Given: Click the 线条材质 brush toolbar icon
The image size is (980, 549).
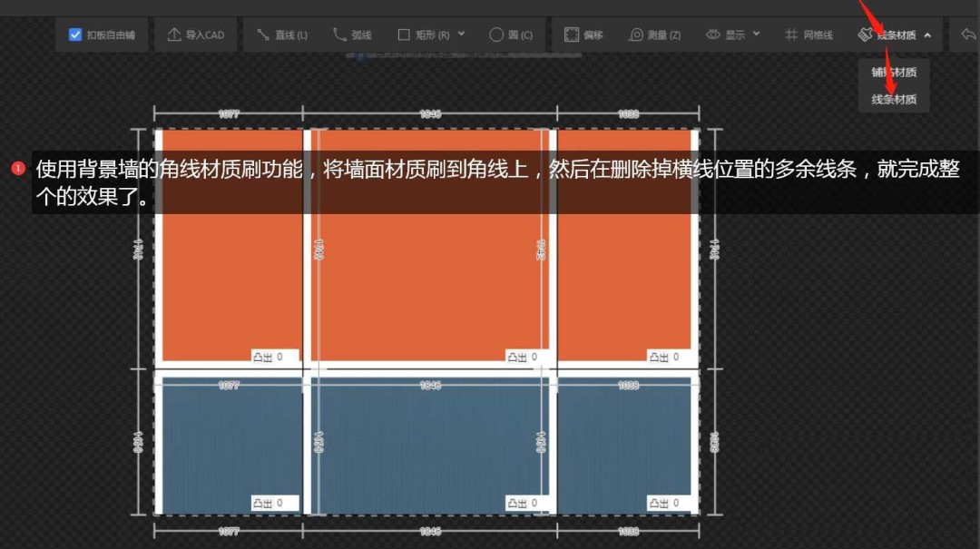Looking at the screenshot, I should (865, 35).
